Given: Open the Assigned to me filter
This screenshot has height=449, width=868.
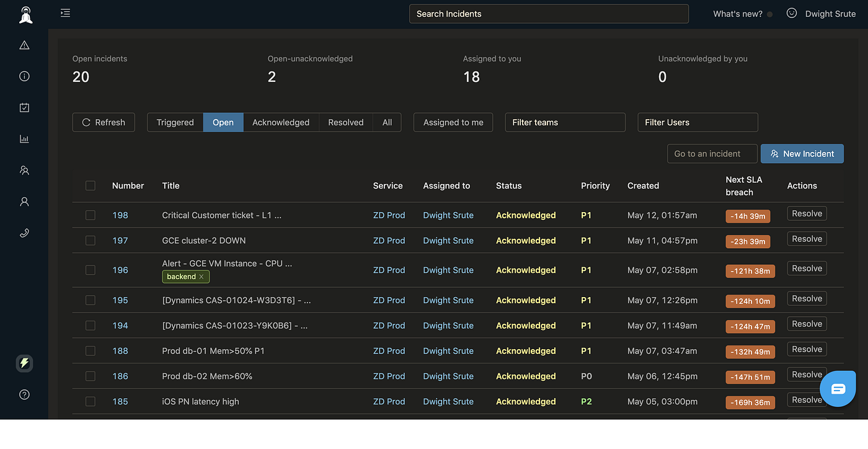Looking at the screenshot, I should (x=453, y=122).
